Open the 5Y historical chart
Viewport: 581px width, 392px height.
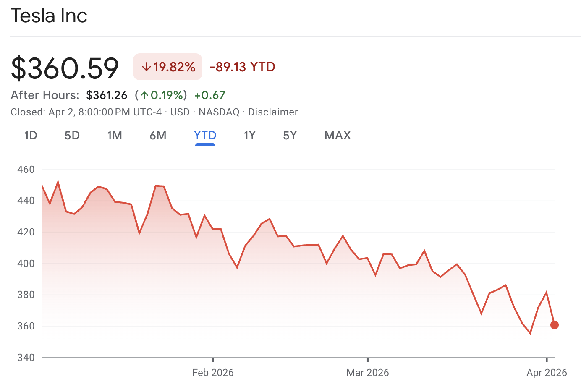290,135
